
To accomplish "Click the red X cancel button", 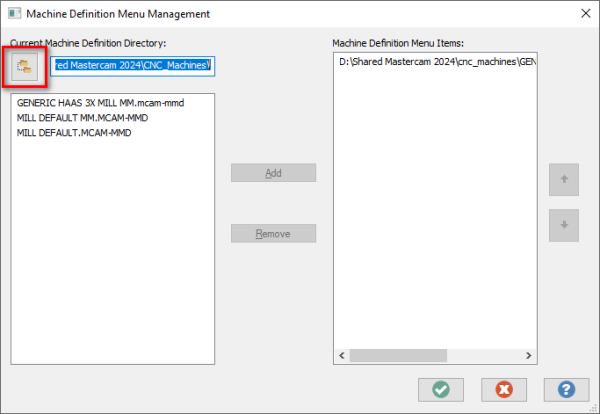I will (504, 390).
